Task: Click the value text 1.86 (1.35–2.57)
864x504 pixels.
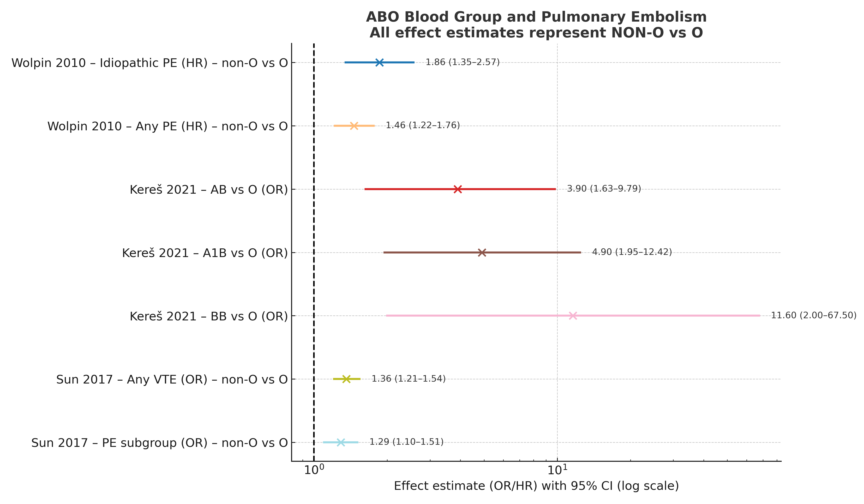Action: click(x=462, y=62)
